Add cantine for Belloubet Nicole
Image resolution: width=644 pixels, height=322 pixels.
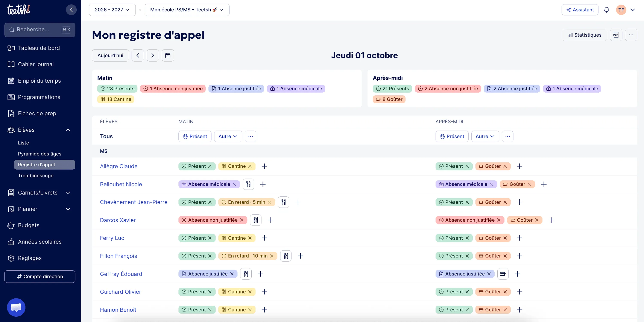[x=248, y=184]
